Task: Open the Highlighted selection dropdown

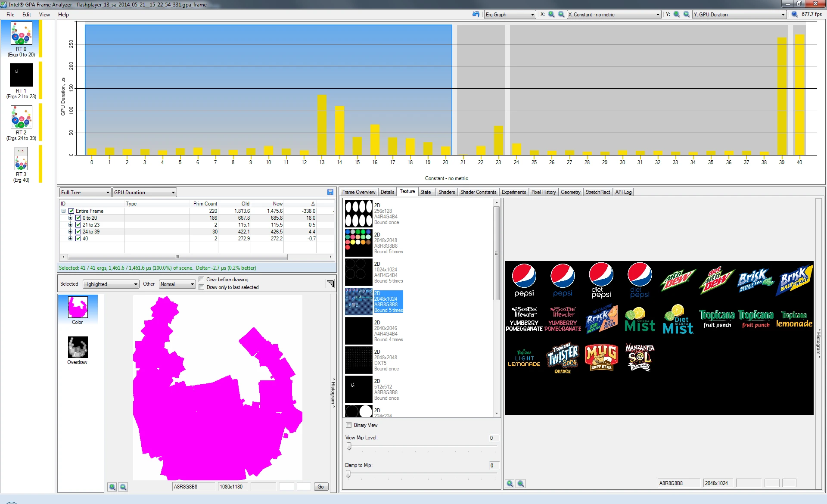Action: tap(111, 284)
